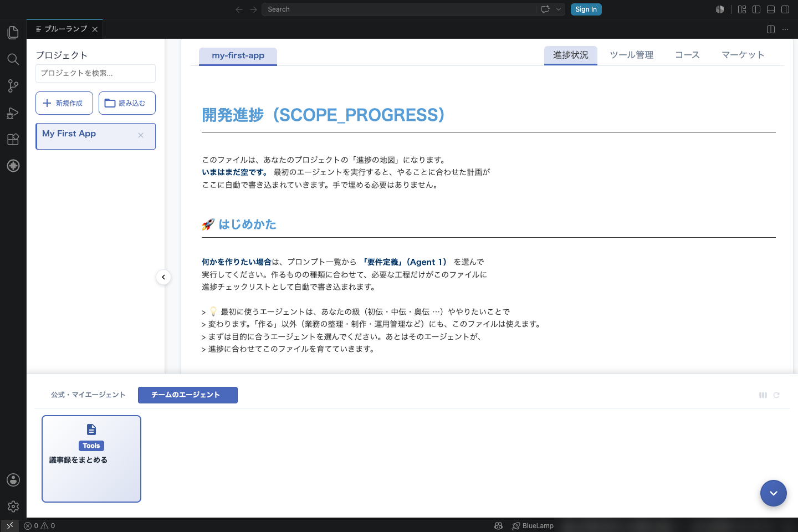Open the マーケット tab
Image resolution: width=798 pixels, height=532 pixels.
click(x=743, y=55)
